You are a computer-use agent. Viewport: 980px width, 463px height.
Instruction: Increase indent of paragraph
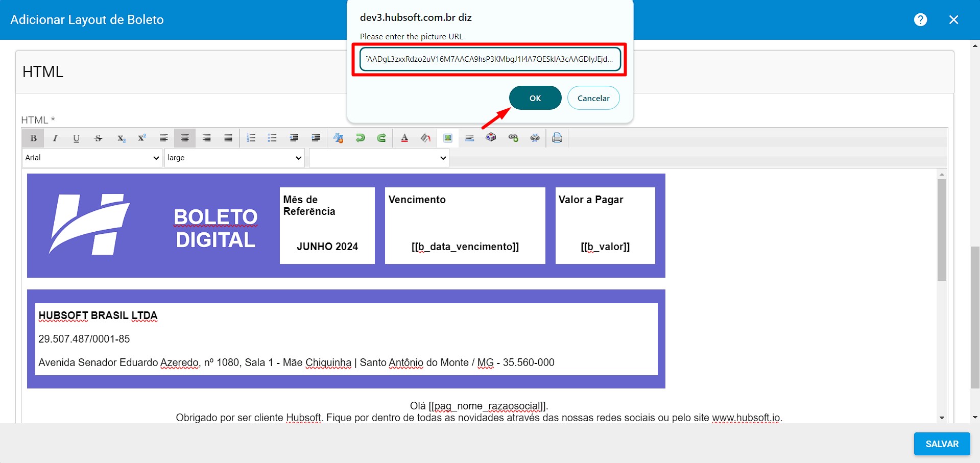click(316, 138)
